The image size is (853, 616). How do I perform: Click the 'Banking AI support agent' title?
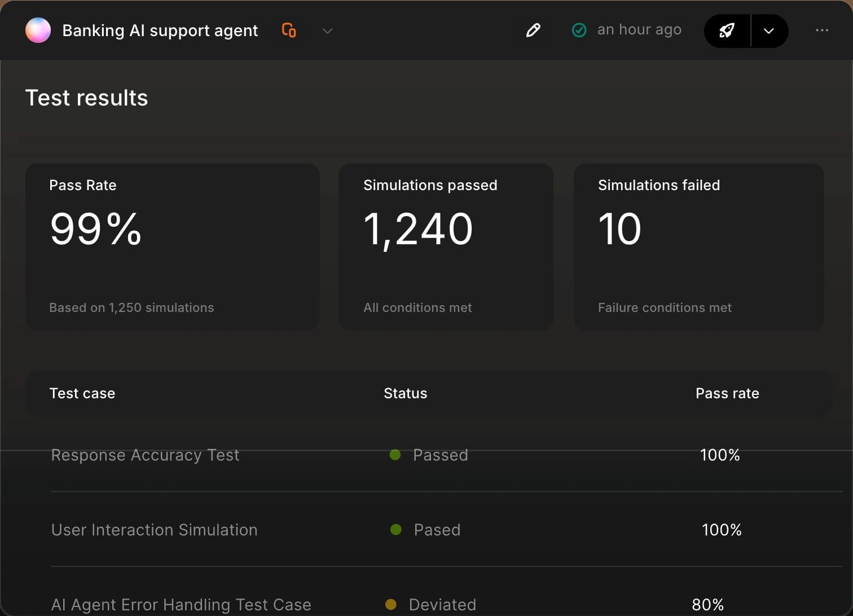(160, 30)
